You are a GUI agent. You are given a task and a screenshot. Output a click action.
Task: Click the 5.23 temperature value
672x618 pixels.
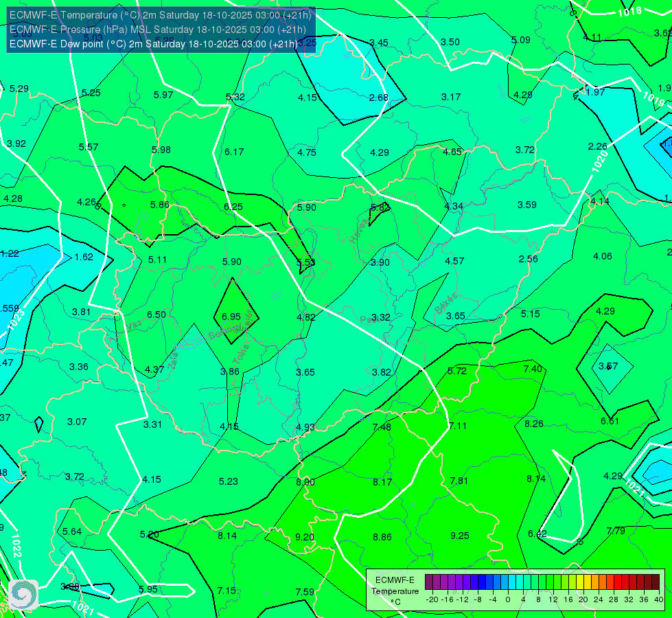[228, 481]
